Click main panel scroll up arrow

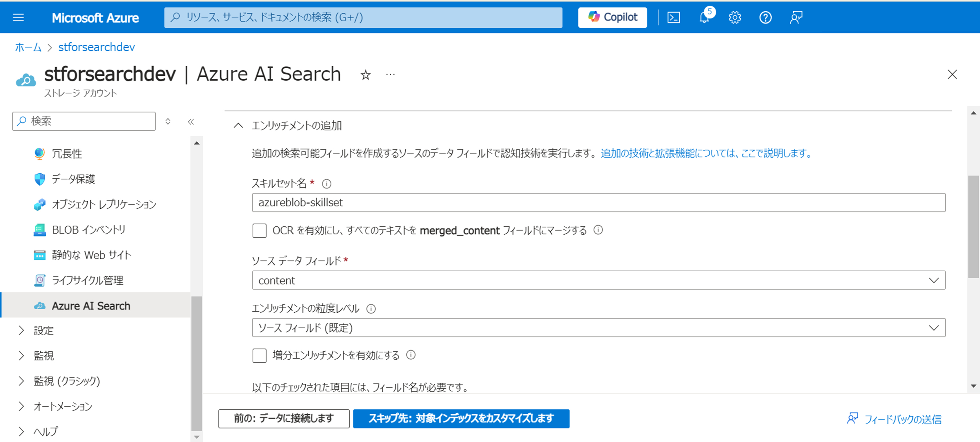pyautogui.click(x=973, y=112)
